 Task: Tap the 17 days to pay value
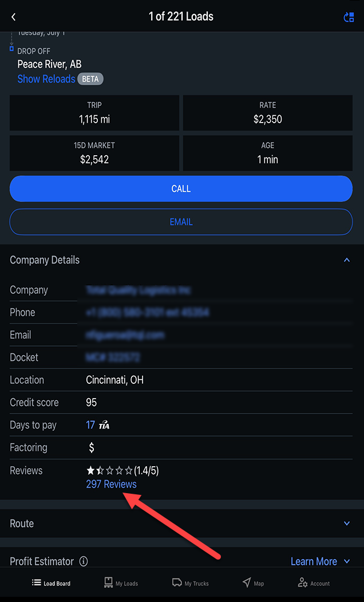90,426
